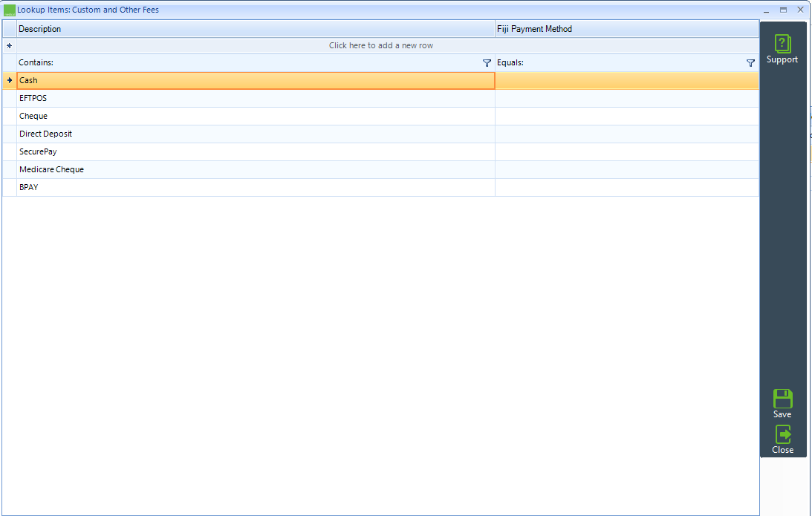Open Description column filter funnel
Viewport: 812px width, 516px height.
(x=487, y=62)
